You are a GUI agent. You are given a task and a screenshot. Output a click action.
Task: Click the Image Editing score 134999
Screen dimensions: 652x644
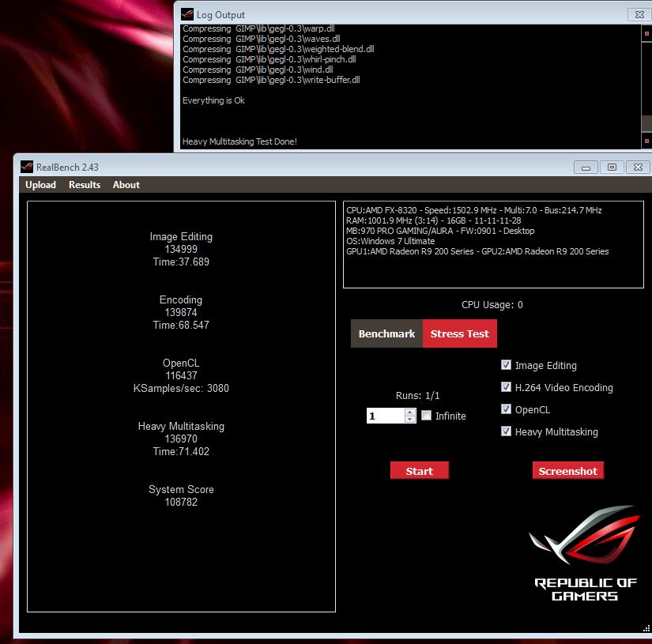181,249
